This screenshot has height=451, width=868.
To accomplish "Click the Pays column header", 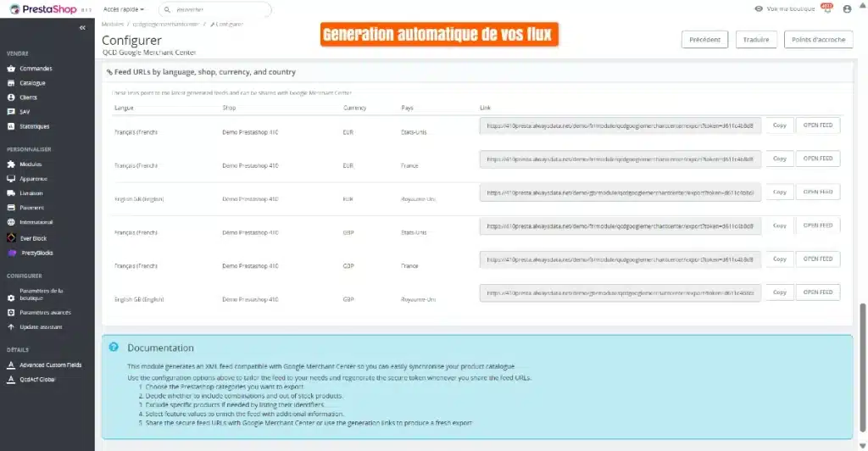I will tap(408, 108).
